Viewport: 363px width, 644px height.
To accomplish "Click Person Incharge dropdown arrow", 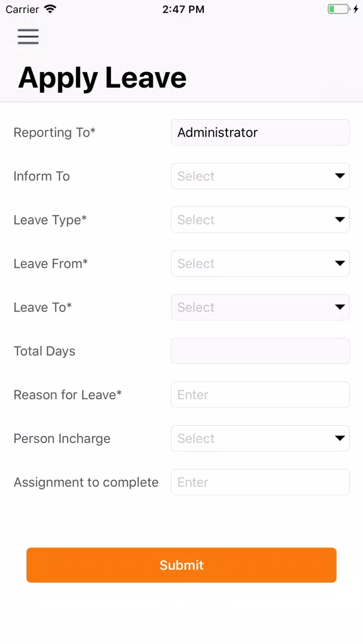I will click(x=340, y=438).
